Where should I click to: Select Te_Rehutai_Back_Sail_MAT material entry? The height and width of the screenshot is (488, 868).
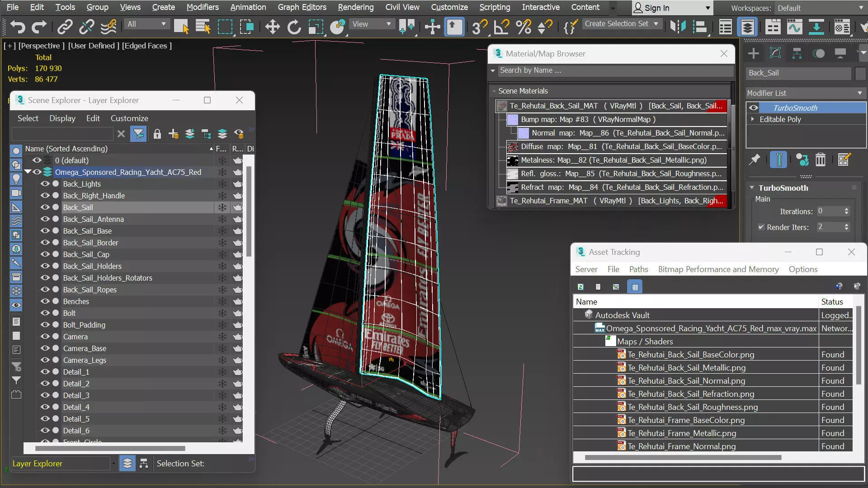tap(611, 106)
